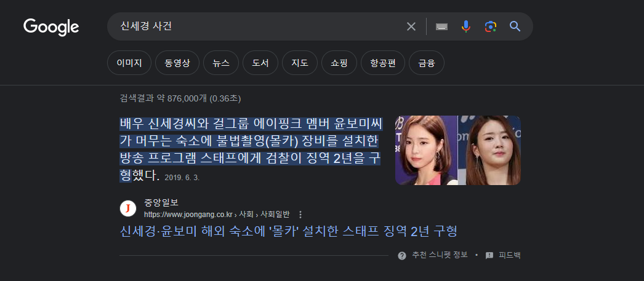The width and height of the screenshot is (644, 281).
Task: Click the 추천 스니펫 정보 question mark icon
Action: click(x=402, y=256)
